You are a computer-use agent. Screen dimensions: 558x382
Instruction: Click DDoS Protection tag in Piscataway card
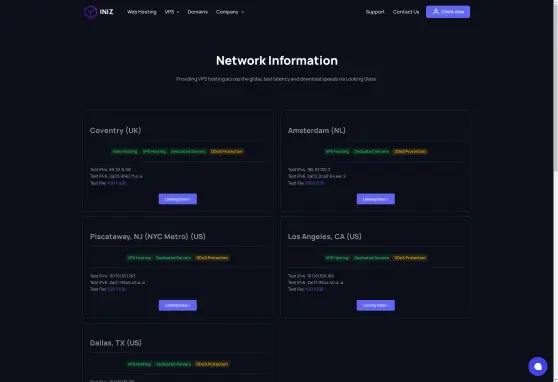tap(212, 258)
